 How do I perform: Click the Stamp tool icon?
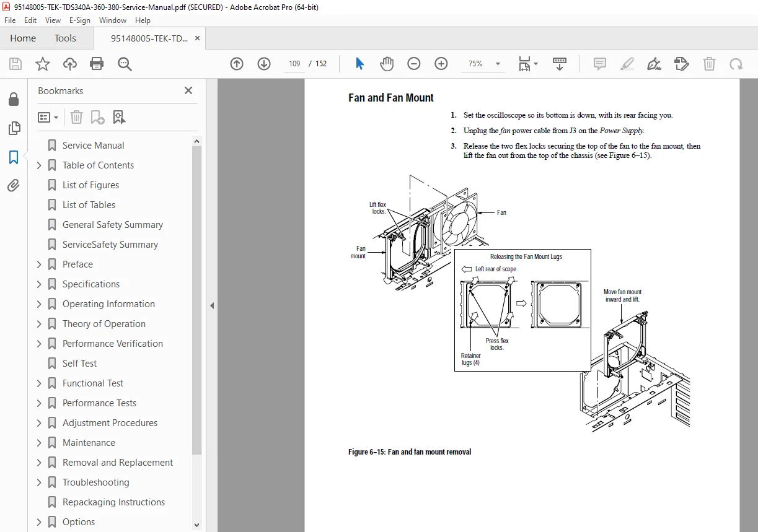point(681,64)
